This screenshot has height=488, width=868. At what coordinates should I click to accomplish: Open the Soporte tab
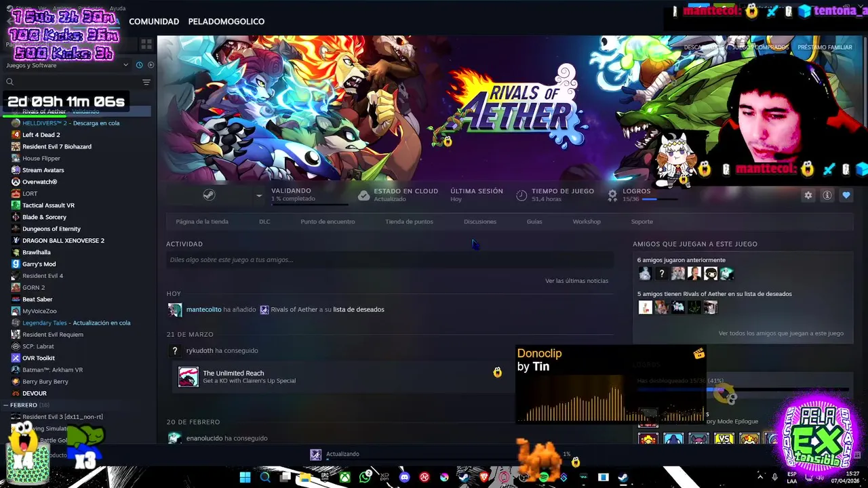pyautogui.click(x=642, y=222)
